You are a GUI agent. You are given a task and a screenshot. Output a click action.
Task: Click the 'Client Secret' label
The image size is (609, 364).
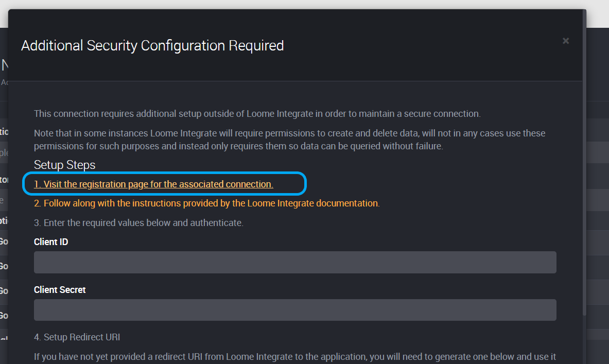[x=60, y=290]
